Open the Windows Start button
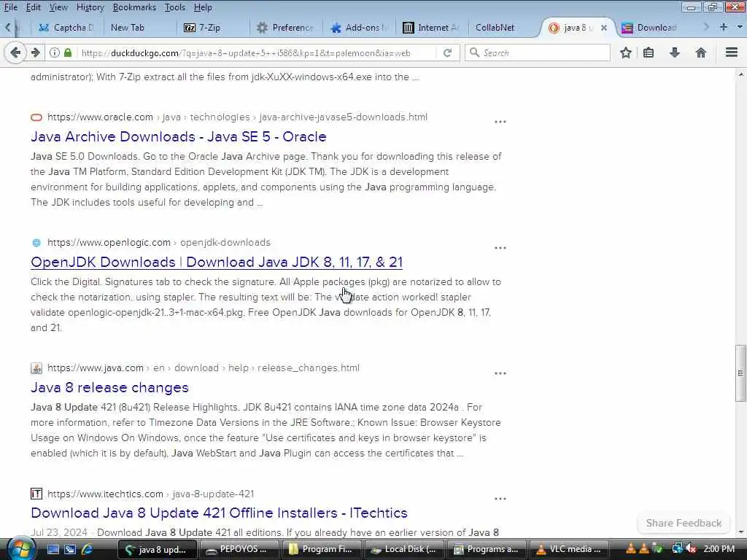 point(21,549)
